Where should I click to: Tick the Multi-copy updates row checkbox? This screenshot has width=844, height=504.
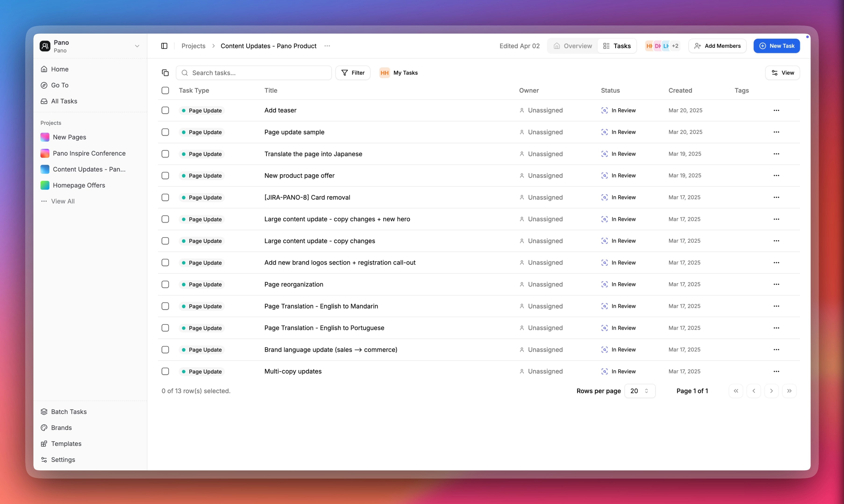[165, 371]
